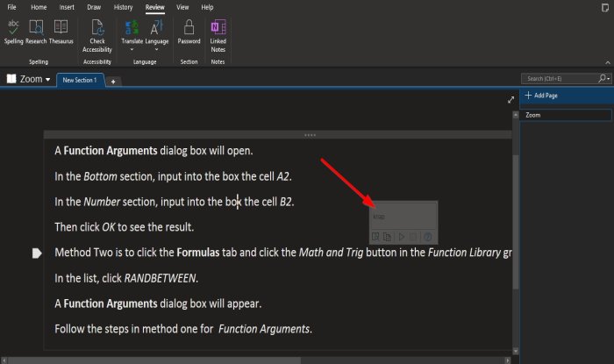Switch to the Draw tab
Viewport: 614px width, 364px height.
(x=94, y=7)
